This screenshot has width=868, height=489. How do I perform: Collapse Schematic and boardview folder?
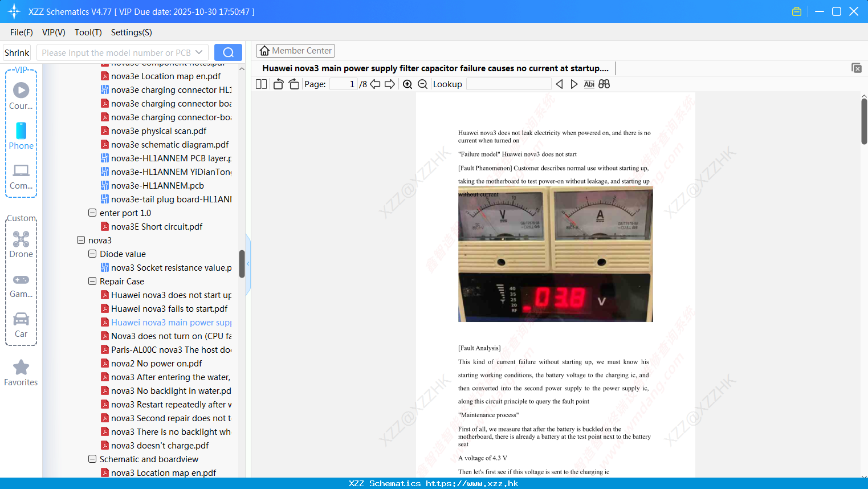[x=92, y=459]
